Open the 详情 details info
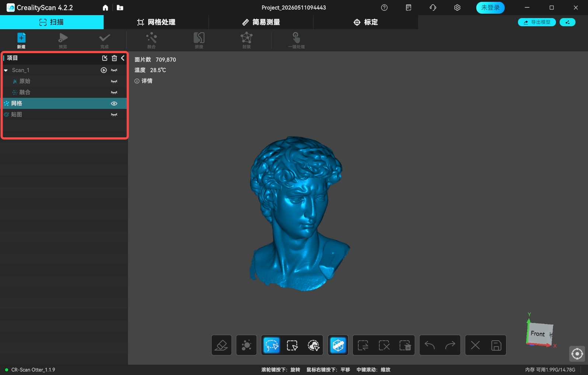The width and height of the screenshot is (588, 375). 143,81
